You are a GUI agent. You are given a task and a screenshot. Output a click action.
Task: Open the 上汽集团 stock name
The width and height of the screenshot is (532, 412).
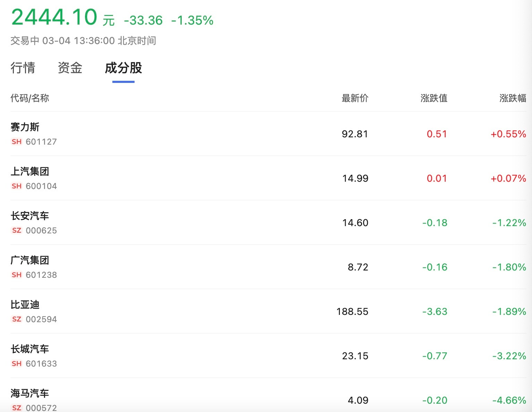[x=30, y=171]
